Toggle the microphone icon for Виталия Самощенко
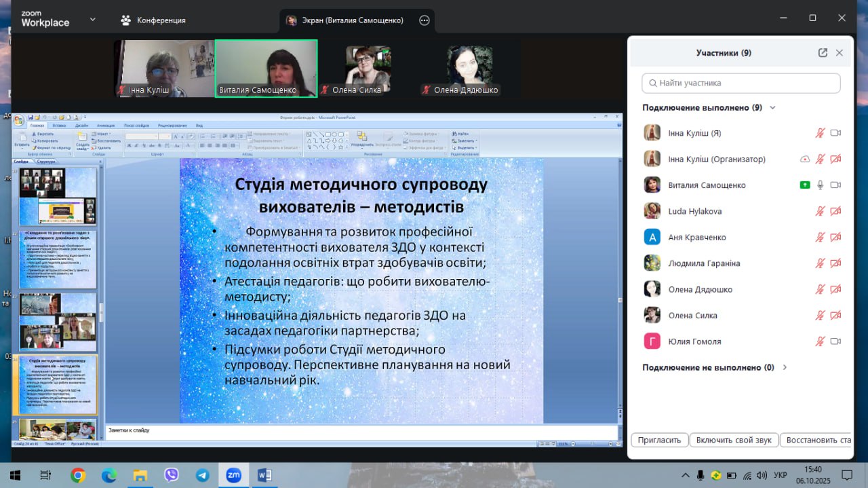 pos(820,185)
